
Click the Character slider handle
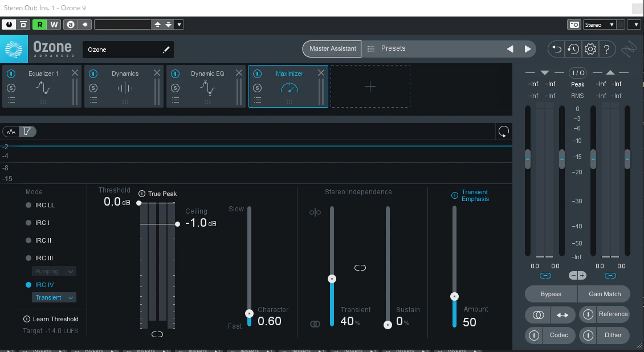(x=249, y=314)
